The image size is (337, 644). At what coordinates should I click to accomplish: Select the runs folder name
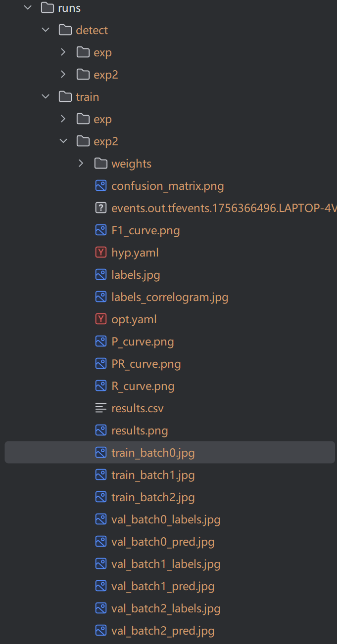[x=69, y=8]
